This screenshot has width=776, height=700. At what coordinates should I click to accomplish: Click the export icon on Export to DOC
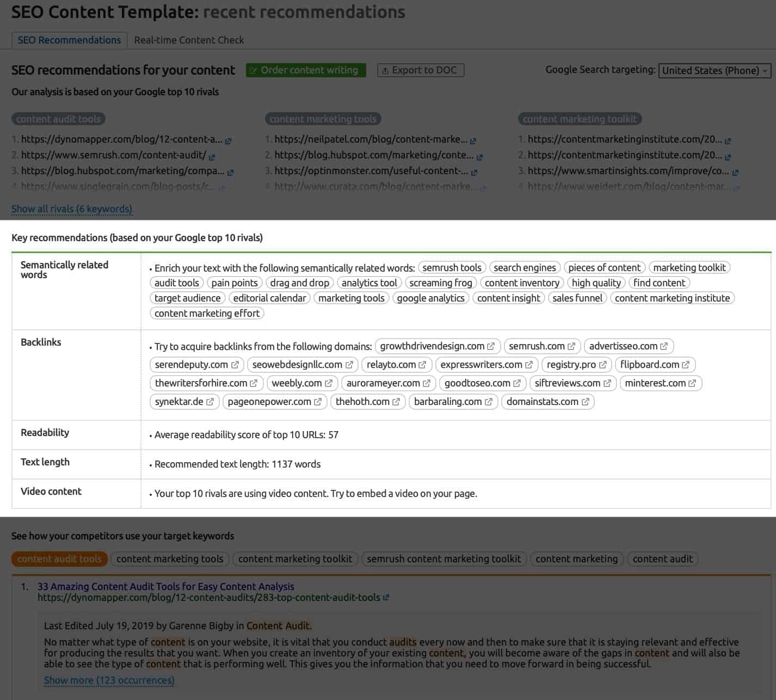point(385,70)
